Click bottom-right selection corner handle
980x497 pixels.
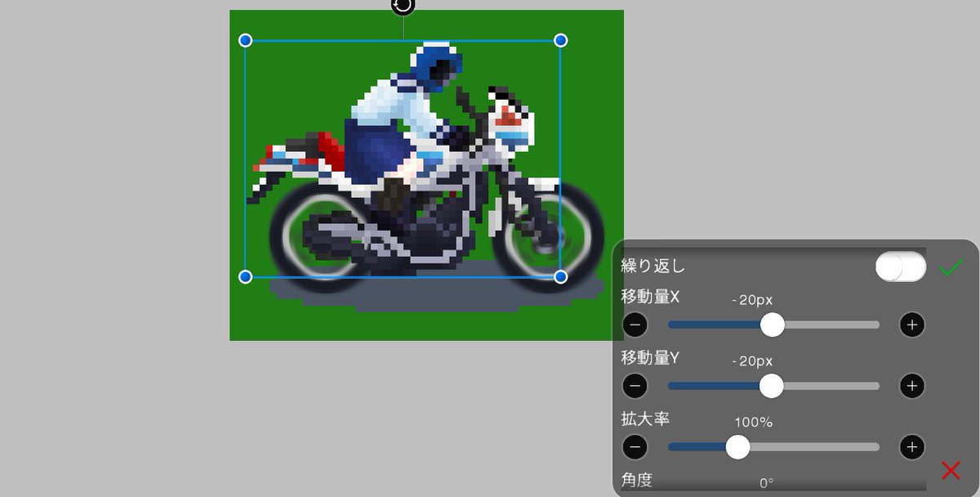pos(560,277)
